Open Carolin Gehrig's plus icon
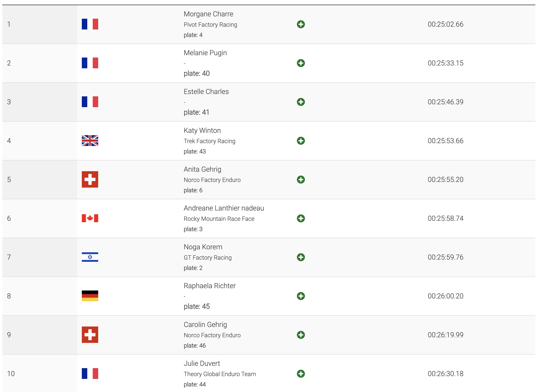 click(x=301, y=335)
